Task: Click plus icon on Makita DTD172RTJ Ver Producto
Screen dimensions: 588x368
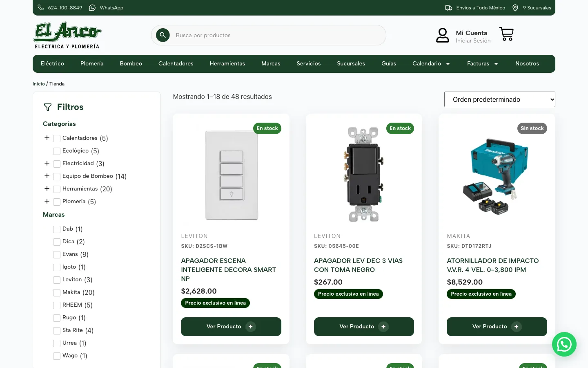Action: click(x=517, y=327)
